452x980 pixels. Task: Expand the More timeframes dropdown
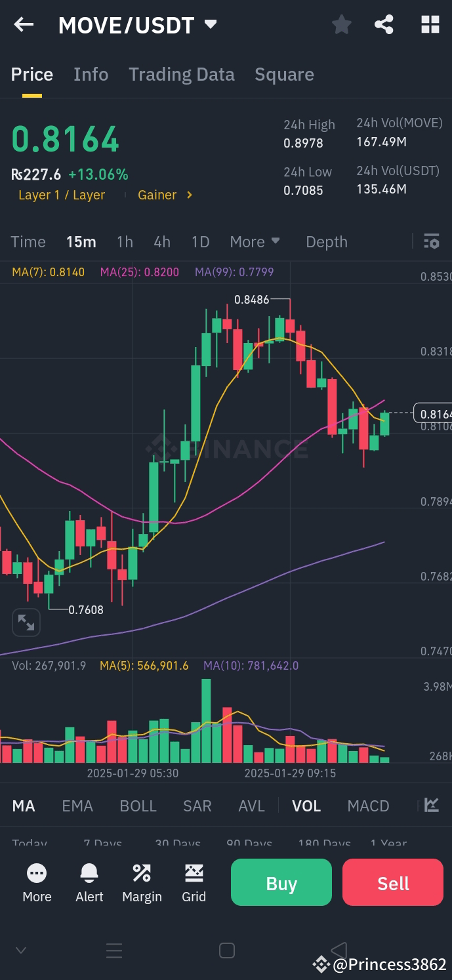pyautogui.click(x=255, y=241)
